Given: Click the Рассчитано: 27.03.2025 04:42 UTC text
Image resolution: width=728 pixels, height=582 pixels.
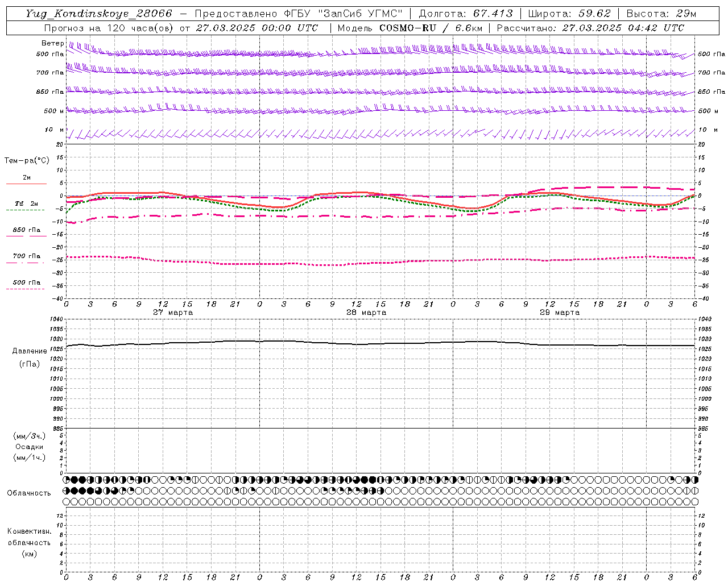Looking at the screenshot, I should click(x=590, y=28).
